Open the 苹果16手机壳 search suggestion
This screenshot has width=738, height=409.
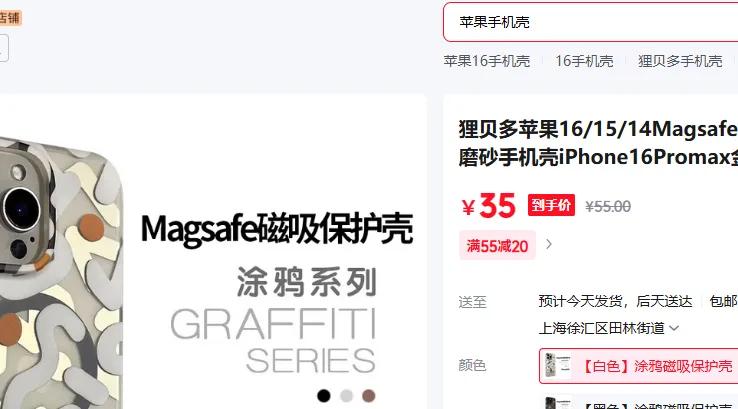[x=487, y=61]
